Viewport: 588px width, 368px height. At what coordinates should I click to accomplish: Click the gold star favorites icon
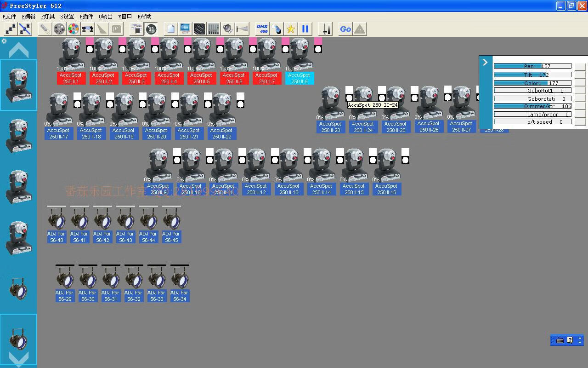coord(290,29)
